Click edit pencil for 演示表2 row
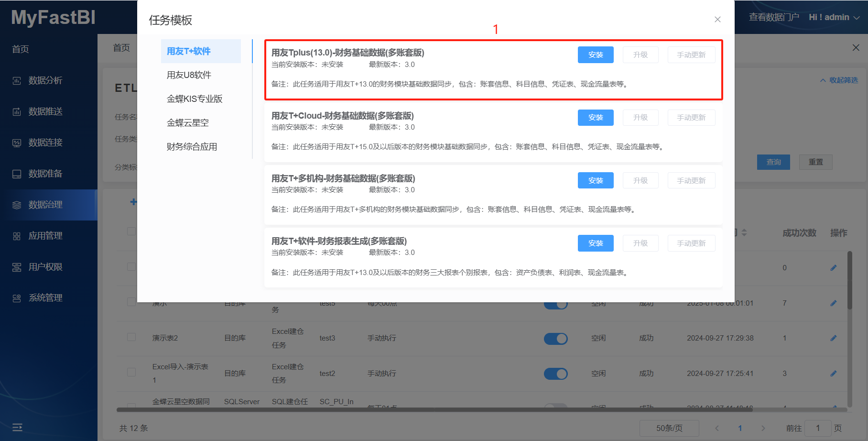Screen dimensions: 868x441 834,338
